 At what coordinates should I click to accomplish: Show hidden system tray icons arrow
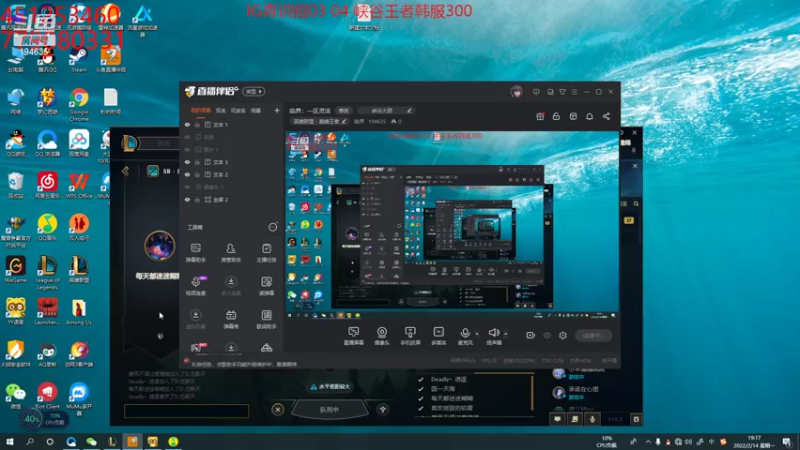click(648, 441)
